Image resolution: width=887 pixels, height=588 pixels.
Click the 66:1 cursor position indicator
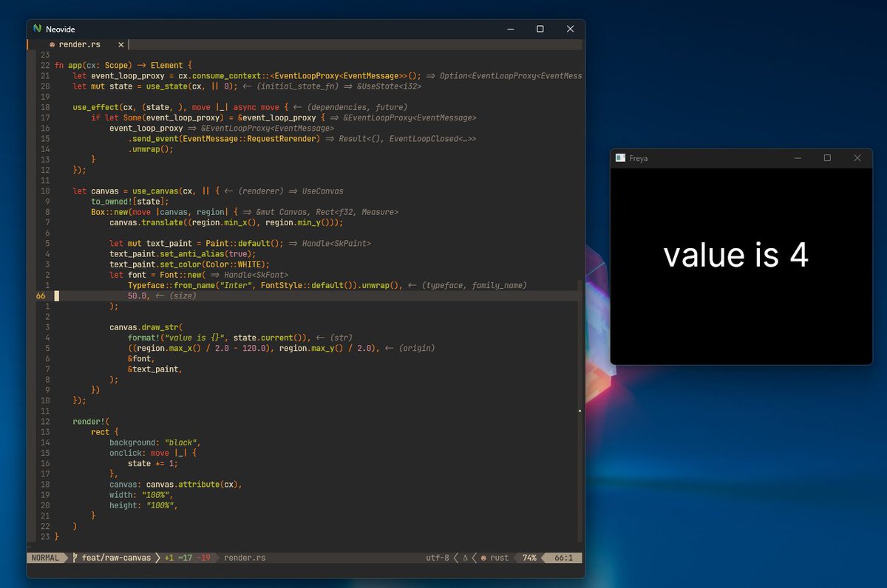click(x=565, y=558)
